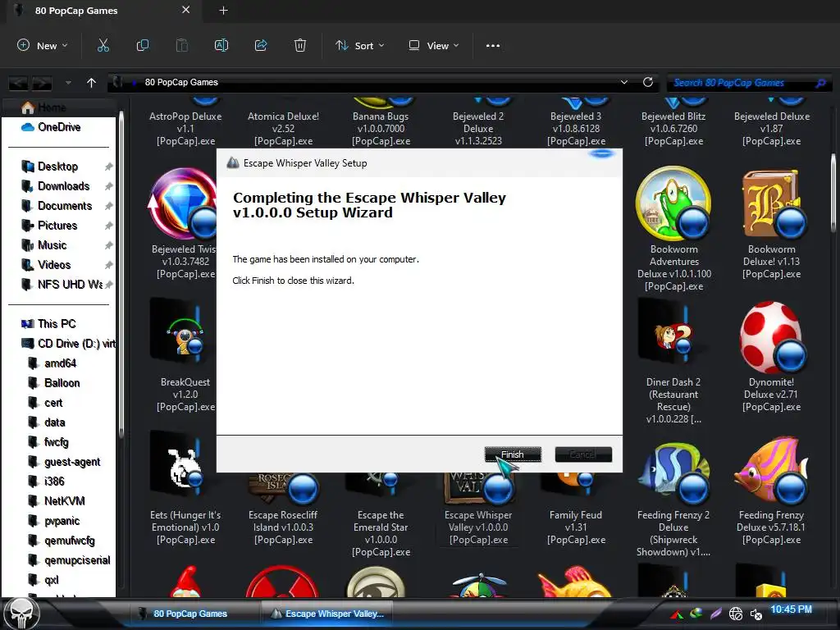840x630 pixels.
Task: Select Family Feud v1.31 file name
Action: 576,527
